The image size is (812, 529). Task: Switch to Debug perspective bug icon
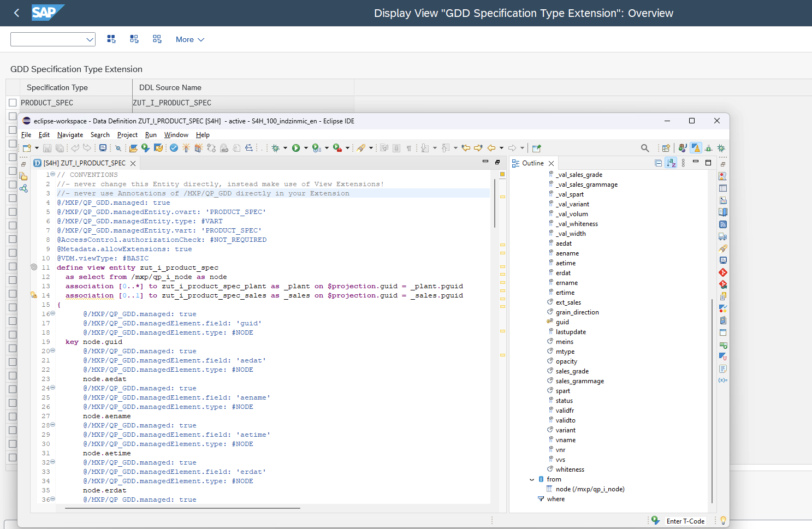(721, 148)
